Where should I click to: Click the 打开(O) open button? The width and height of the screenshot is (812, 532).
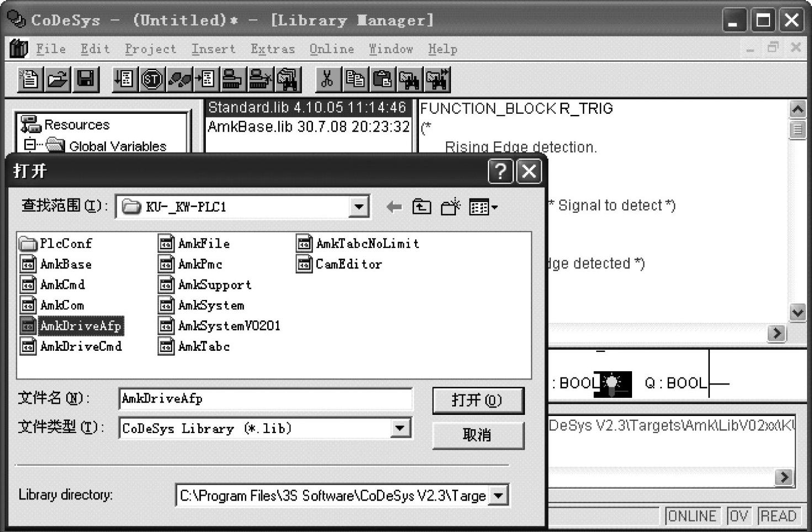coord(478,400)
